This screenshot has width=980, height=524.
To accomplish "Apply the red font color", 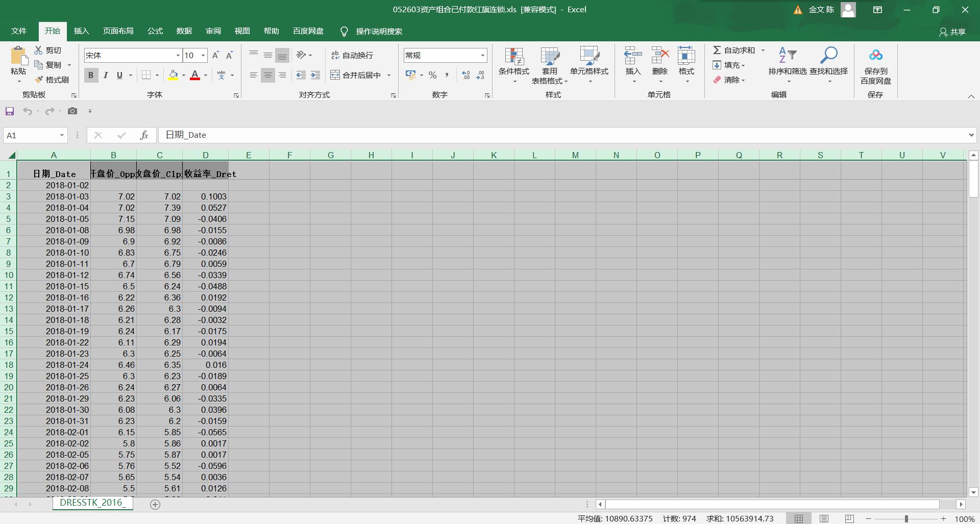I will point(195,76).
